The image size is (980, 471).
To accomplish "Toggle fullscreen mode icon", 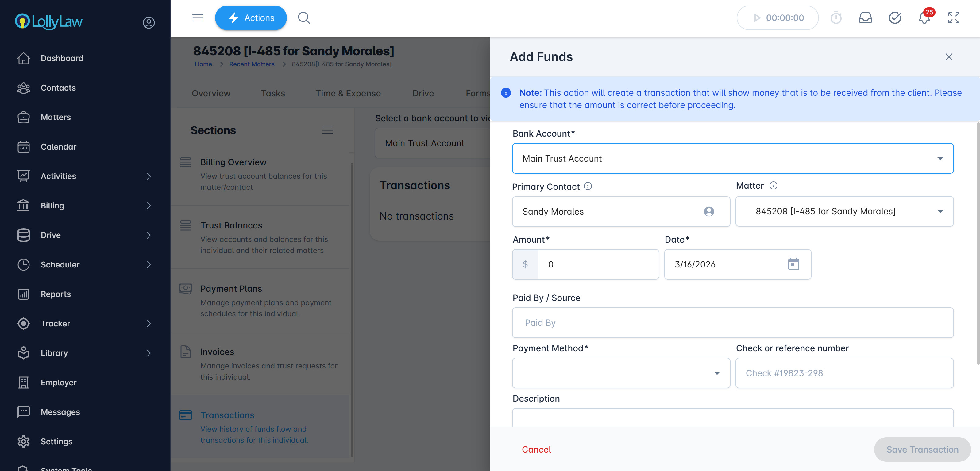I will [953, 18].
